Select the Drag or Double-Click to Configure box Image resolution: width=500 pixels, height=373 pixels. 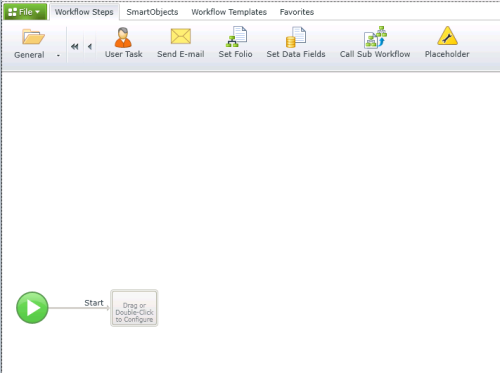[x=134, y=308]
